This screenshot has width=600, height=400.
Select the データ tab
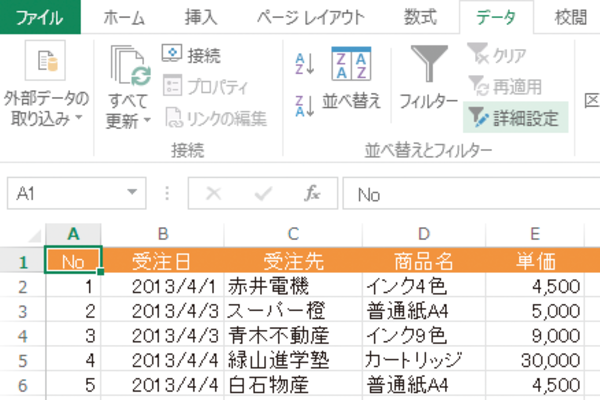click(496, 18)
